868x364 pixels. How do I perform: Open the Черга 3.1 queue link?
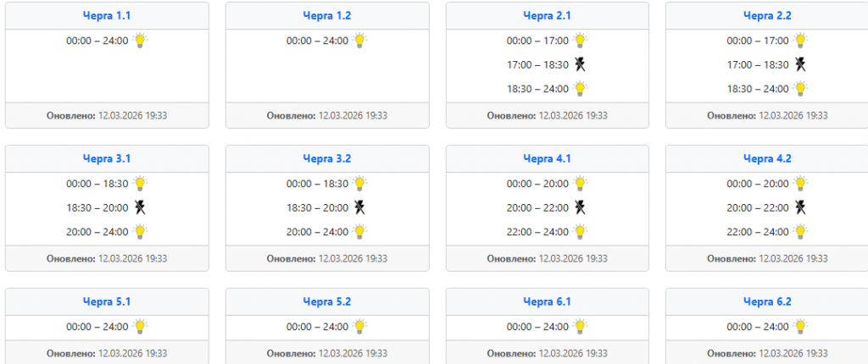pyautogui.click(x=107, y=158)
